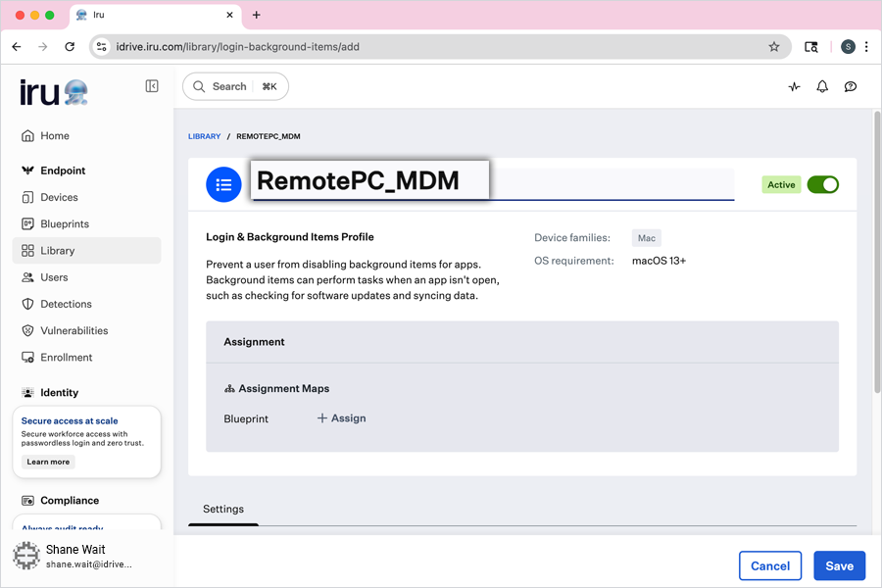Open the Users page

[56, 277]
